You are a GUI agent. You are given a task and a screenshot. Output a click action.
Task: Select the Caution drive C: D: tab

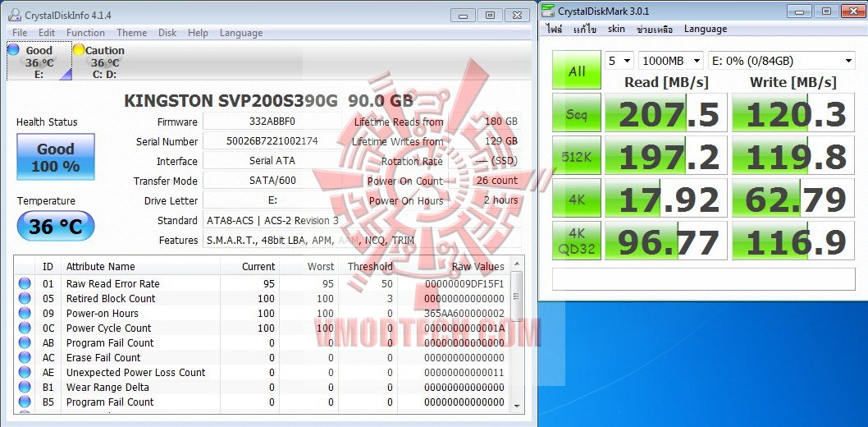[x=105, y=61]
